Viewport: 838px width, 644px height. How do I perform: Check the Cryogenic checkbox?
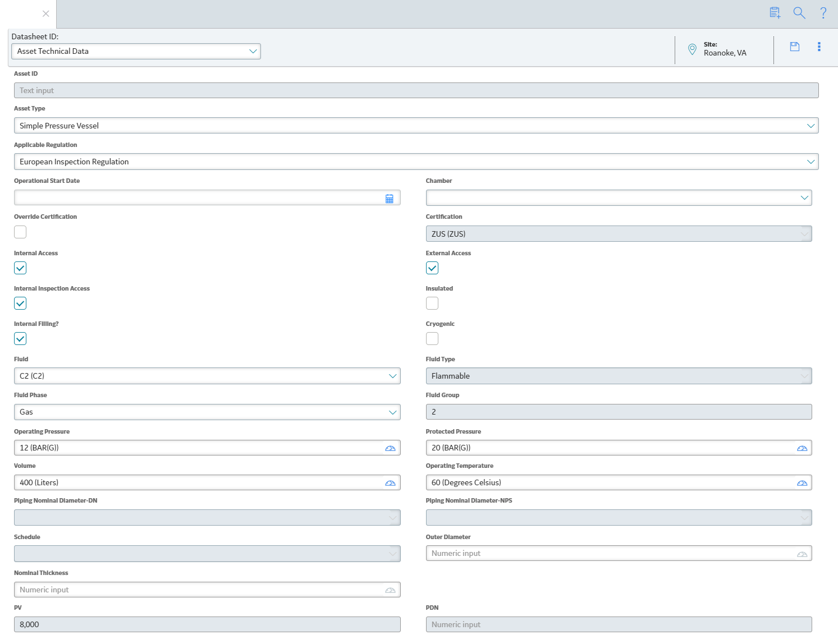(x=432, y=339)
